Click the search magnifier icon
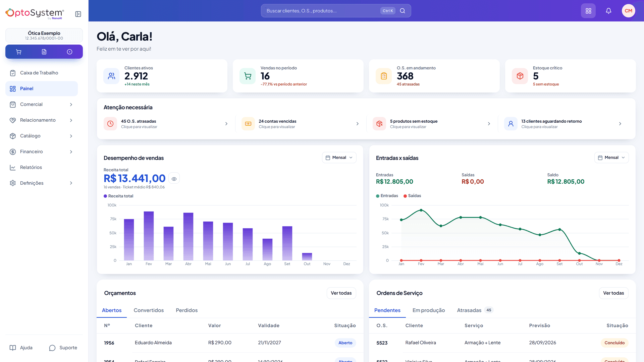644x362 pixels. (x=402, y=11)
